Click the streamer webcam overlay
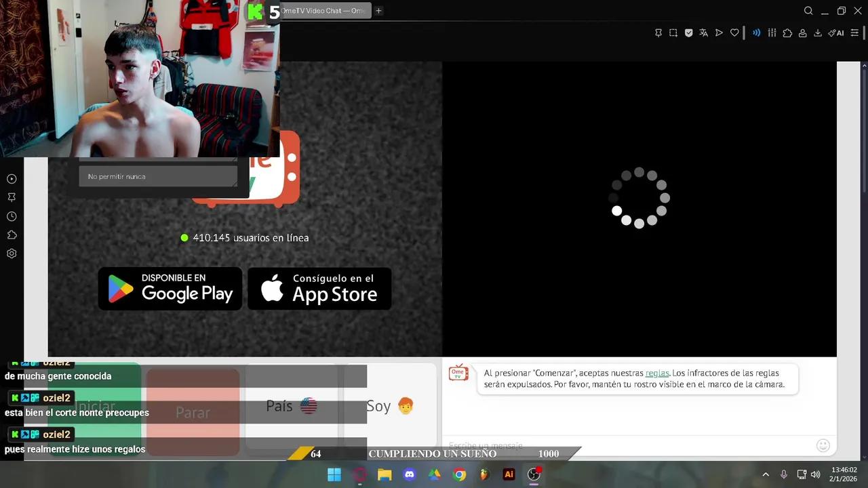 point(140,79)
